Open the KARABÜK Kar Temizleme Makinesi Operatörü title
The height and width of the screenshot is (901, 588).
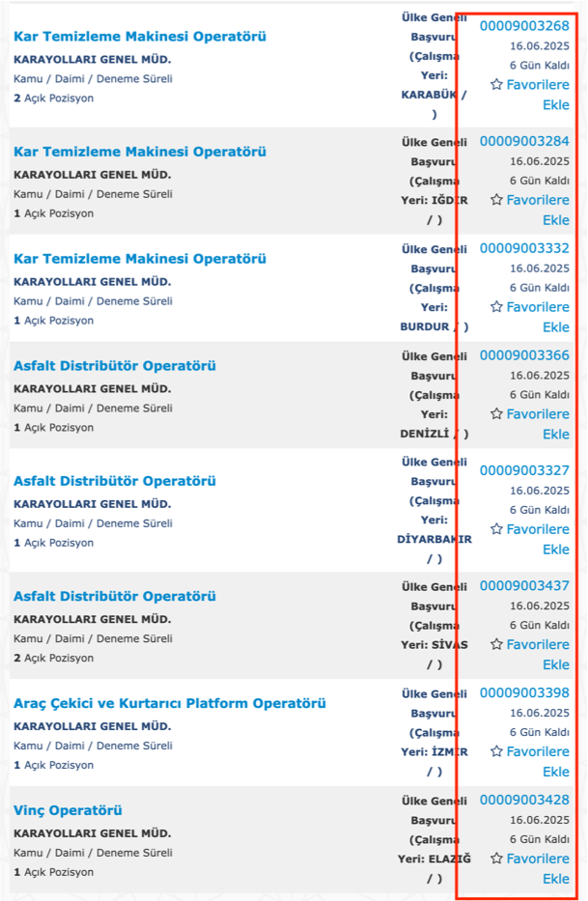[140, 37]
